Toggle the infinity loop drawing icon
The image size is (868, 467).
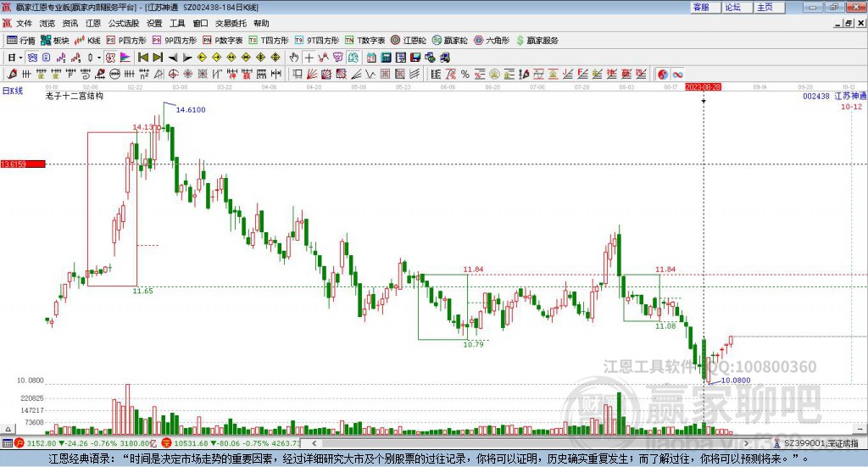coord(677,74)
